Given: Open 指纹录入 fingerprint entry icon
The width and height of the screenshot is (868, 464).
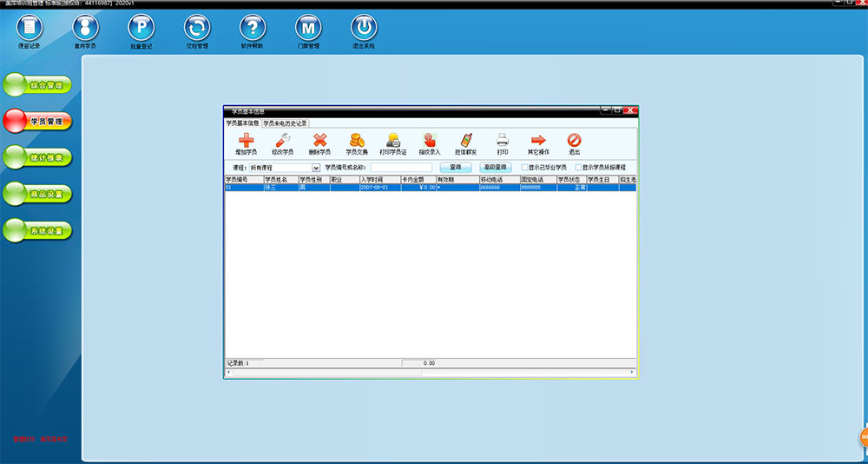Looking at the screenshot, I should 430,141.
